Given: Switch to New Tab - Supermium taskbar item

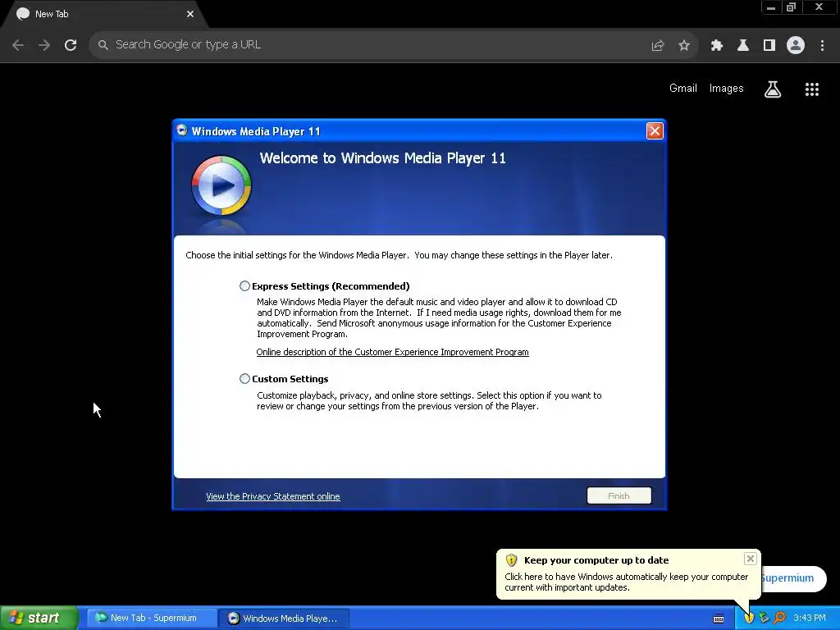Looking at the screenshot, I should (x=151, y=618).
